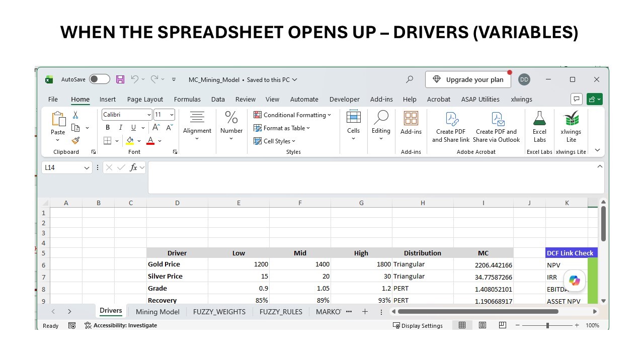Image resolution: width=644 pixels, height=362 pixels.
Task: Click the Copy icon in Clipboard group
Action: (x=76, y=128)
